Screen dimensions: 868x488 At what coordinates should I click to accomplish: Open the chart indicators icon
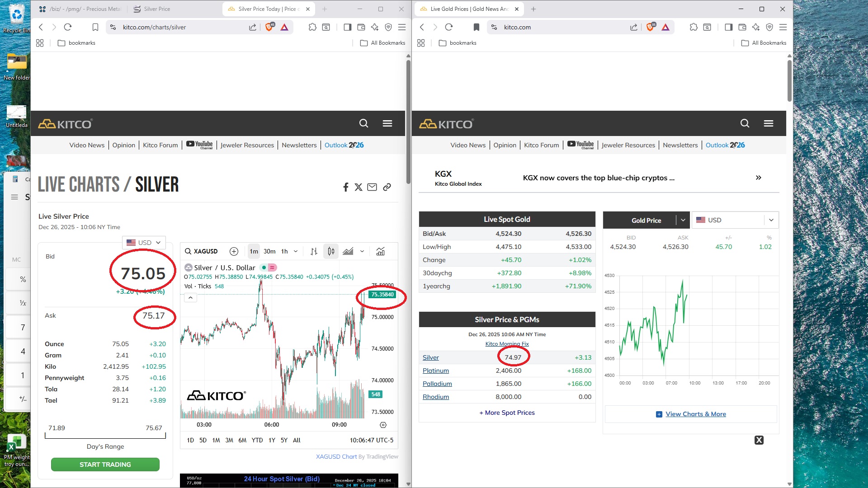pyautogui.click(x=381, y=251)
